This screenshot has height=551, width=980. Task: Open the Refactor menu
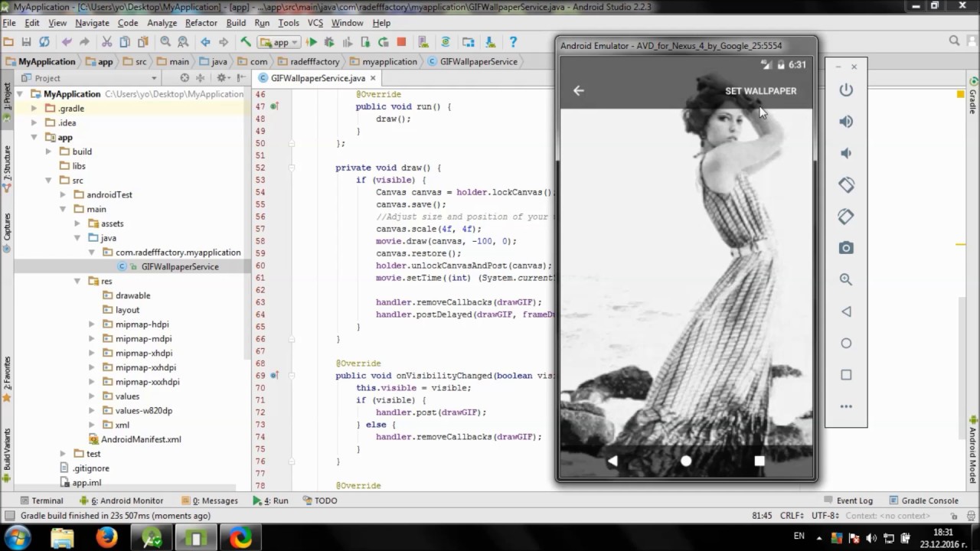[x=201, y=23]
